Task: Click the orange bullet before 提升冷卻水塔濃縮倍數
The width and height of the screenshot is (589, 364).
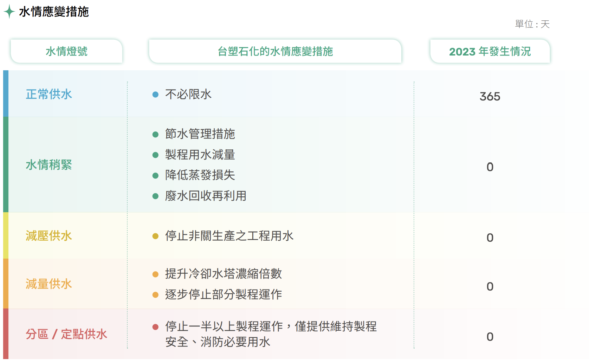Action: [x=155, y=274]
